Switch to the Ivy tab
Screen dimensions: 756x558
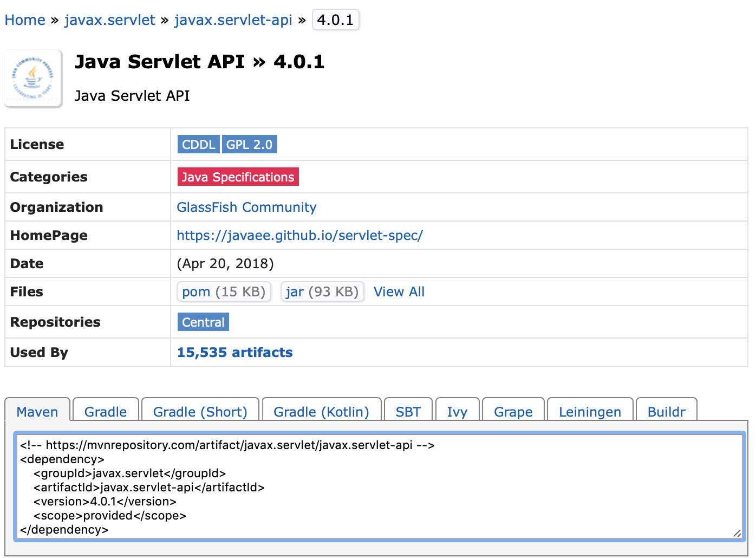[457, 410]
